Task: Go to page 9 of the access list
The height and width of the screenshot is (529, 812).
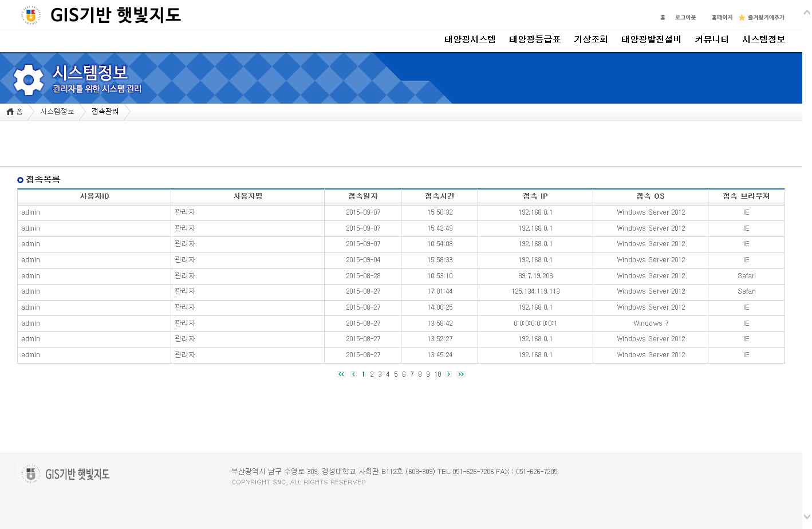Action: (x=428, y=374)
